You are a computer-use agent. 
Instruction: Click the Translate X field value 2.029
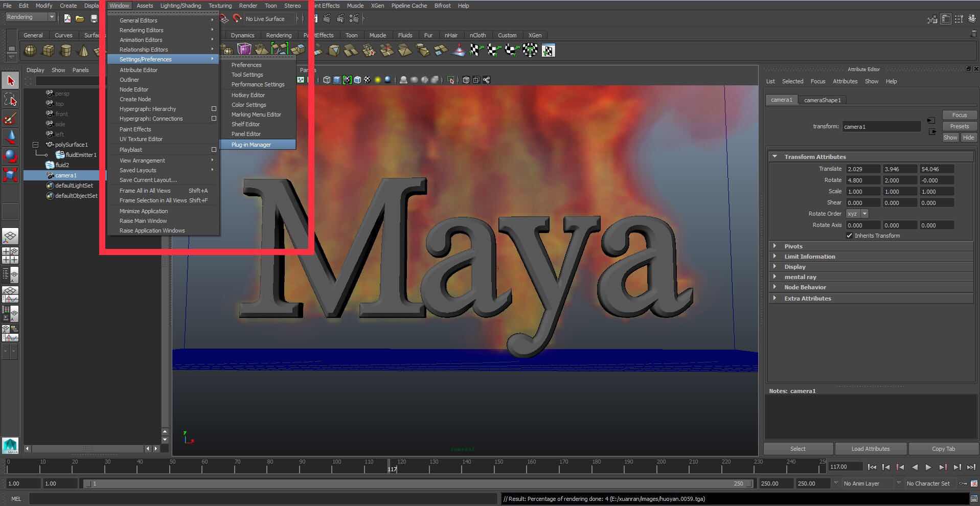(863, 169)
